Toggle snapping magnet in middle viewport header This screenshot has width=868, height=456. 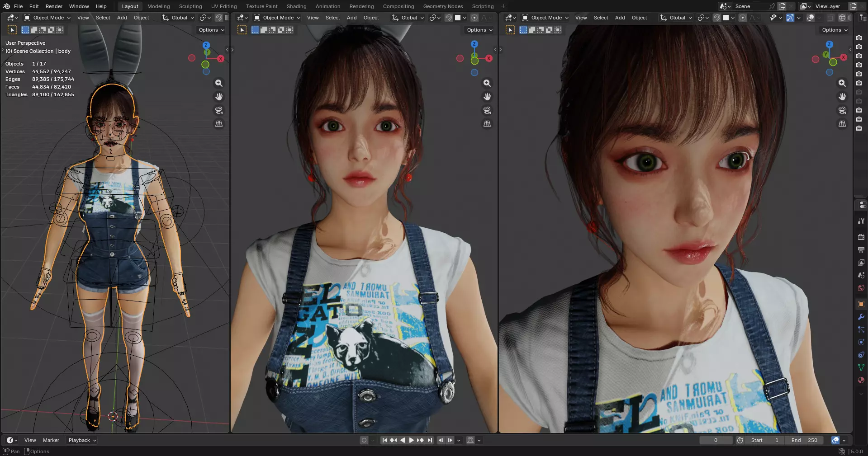[448, 18]
